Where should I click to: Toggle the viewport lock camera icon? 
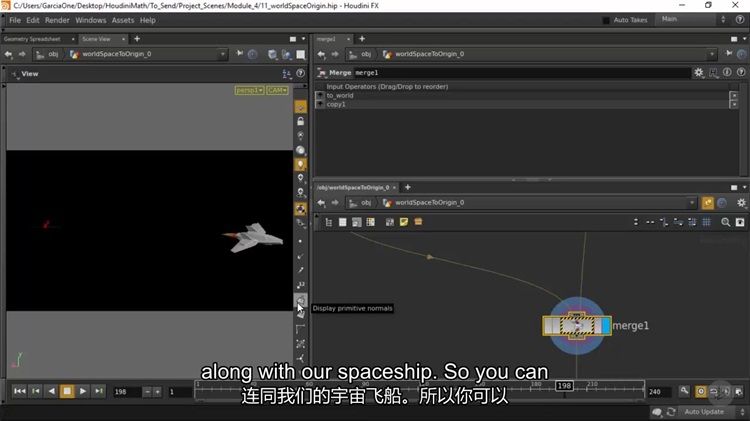pos(300,121)
